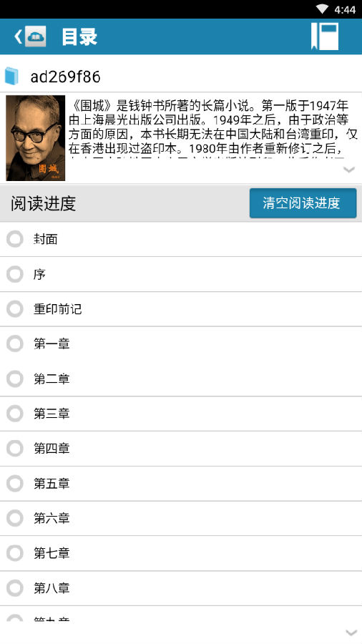Mark the 第五章 progress circle
Image resolution: width=362 pixels, height=644 pixels.
coord(15,484)
